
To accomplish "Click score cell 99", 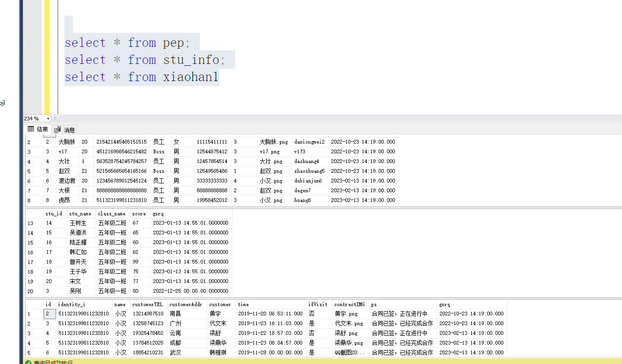I will coord(140,262).
